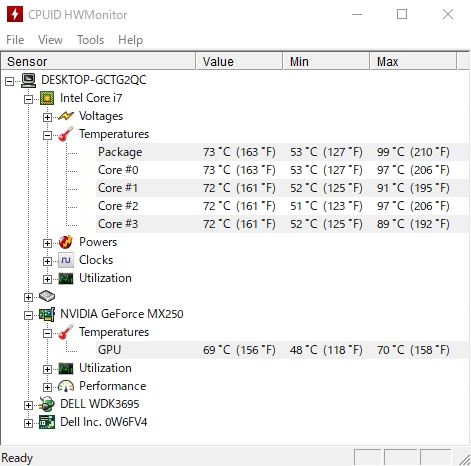Click the Clocks waveform icon
The height and width of the screenshot is (466, 471).
(x=66, y=260)
